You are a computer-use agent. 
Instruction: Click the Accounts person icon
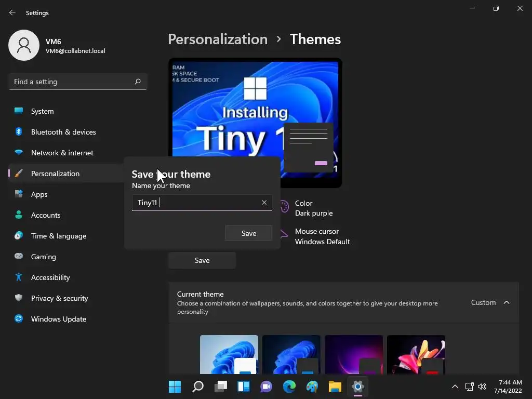19,215
